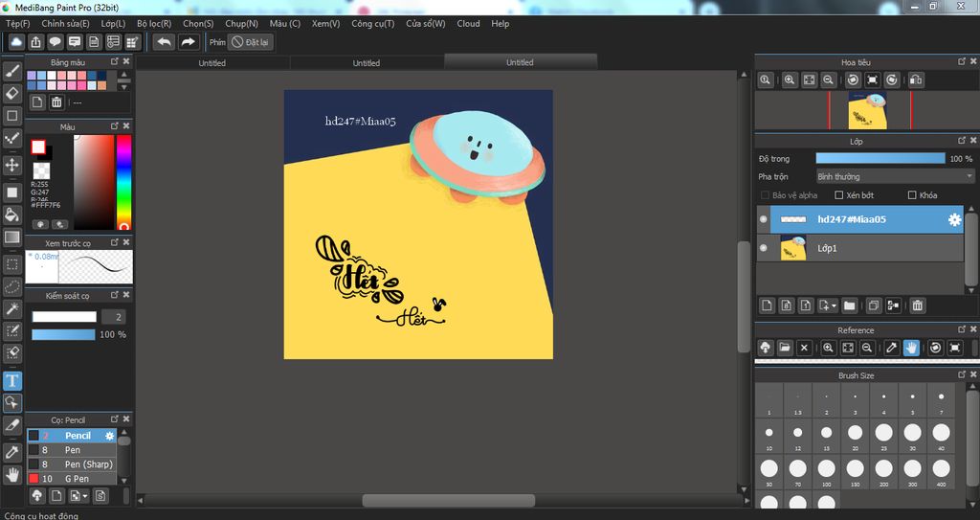Image resolution: width=980 pixels, height=520 pixels.
Task: Select the Hand pan tool in left toolbar
Action: click(x=11, y=474)
